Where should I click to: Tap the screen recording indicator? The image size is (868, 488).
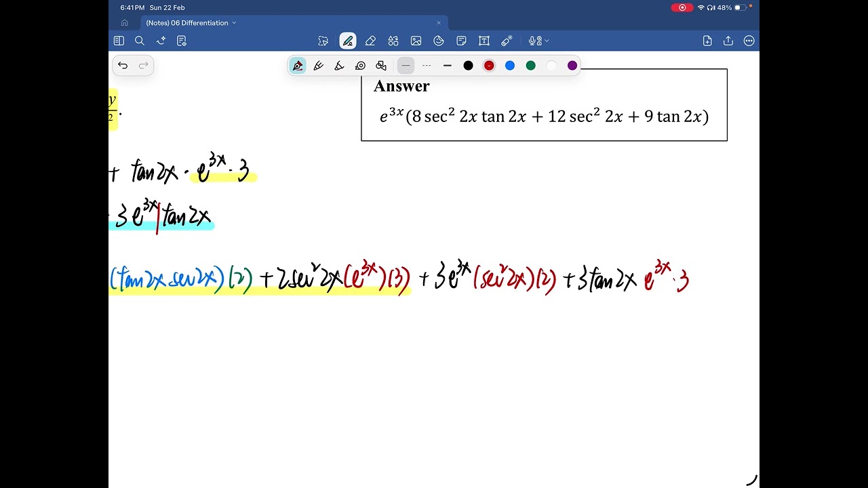click(682, 7)
